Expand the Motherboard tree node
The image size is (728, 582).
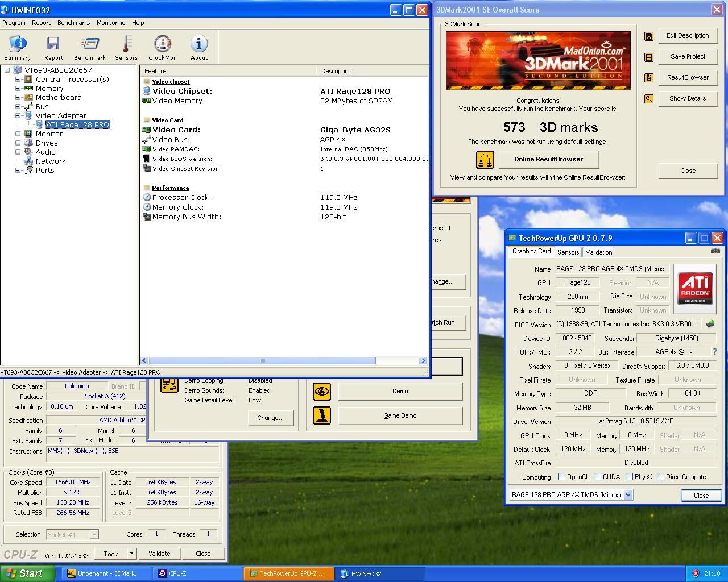coord(18,98)
